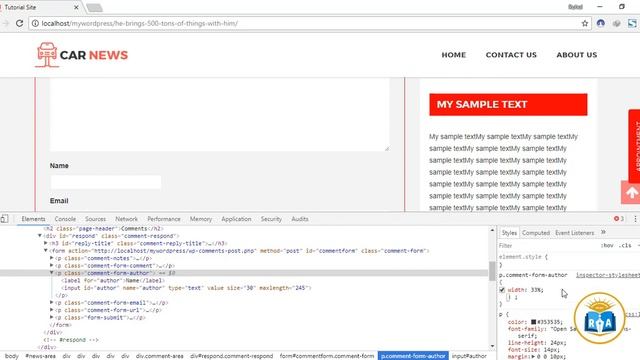
Task: Open the Event Listeners tab
Action: tap(574, 233)
